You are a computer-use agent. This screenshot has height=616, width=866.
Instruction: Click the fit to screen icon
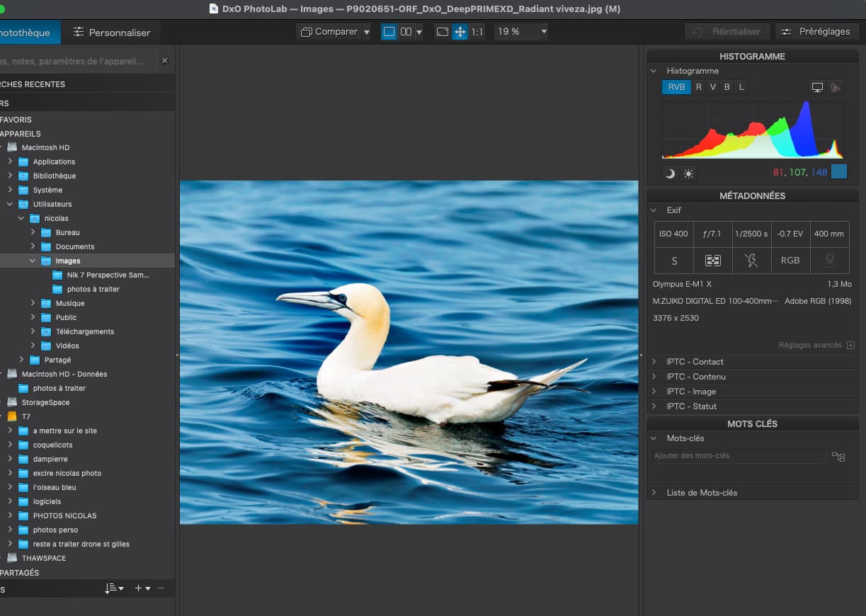(x=443, y=32)
